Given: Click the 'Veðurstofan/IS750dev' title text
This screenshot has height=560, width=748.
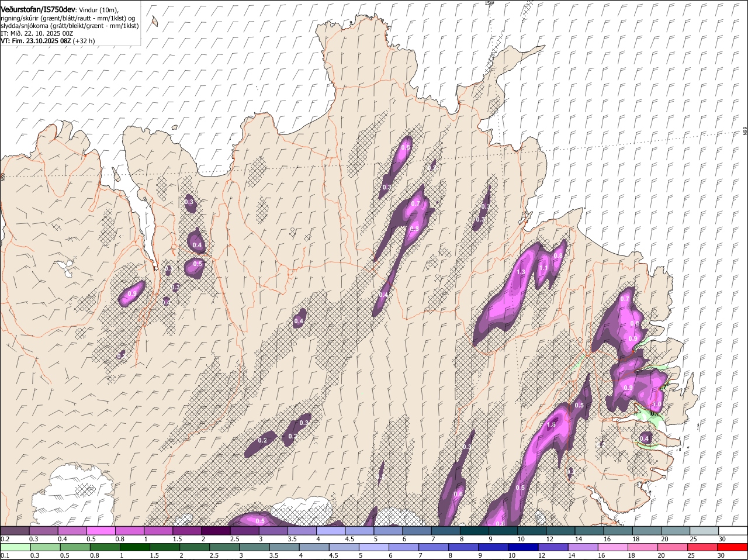Looking at the screenshot, I should click(38, 10).
